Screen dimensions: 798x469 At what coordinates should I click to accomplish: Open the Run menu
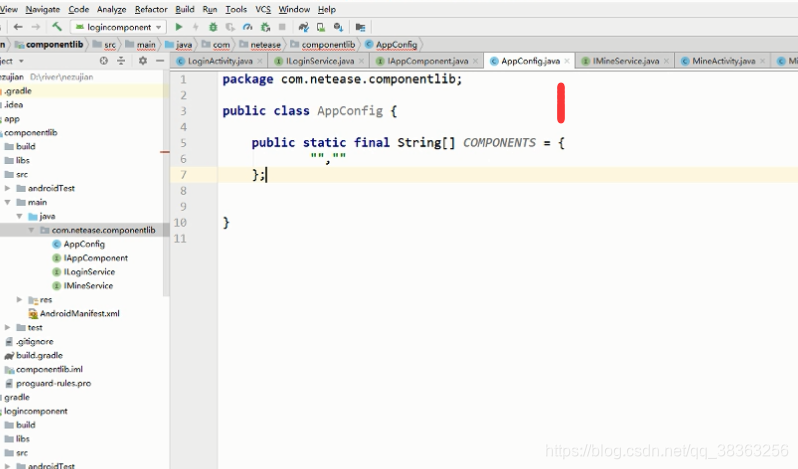click(x=210, y=9)
